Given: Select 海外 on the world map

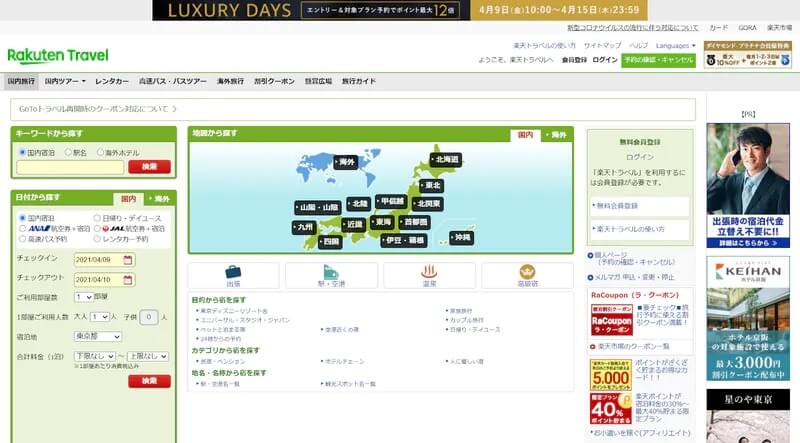Looking at the screenshot, I should 346,162.
